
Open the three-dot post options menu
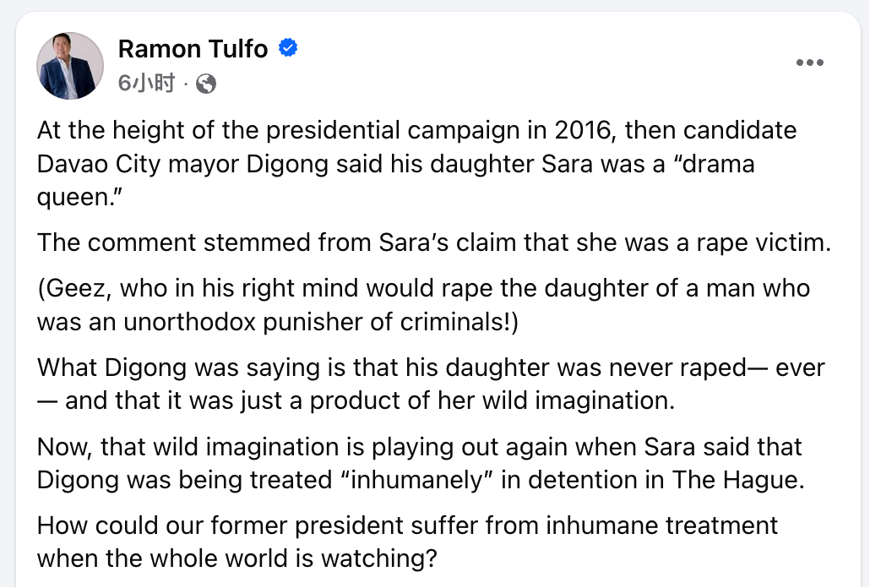[x=809, y=63]
